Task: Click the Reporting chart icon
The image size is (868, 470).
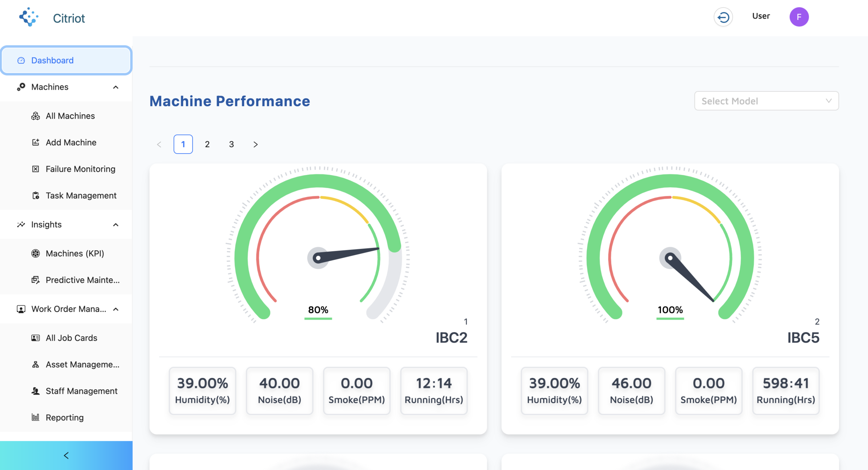Action: [35, 417]
